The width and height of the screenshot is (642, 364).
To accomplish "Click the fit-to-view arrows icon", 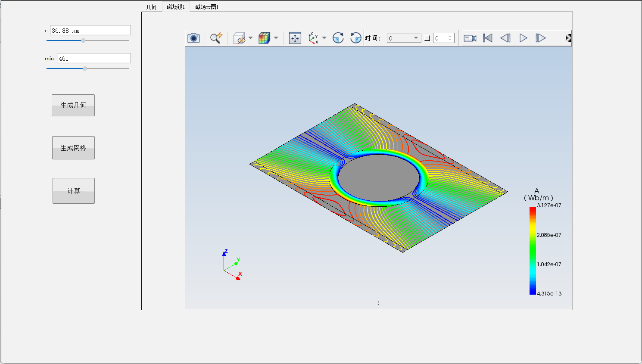I will [x=295, y=38].
